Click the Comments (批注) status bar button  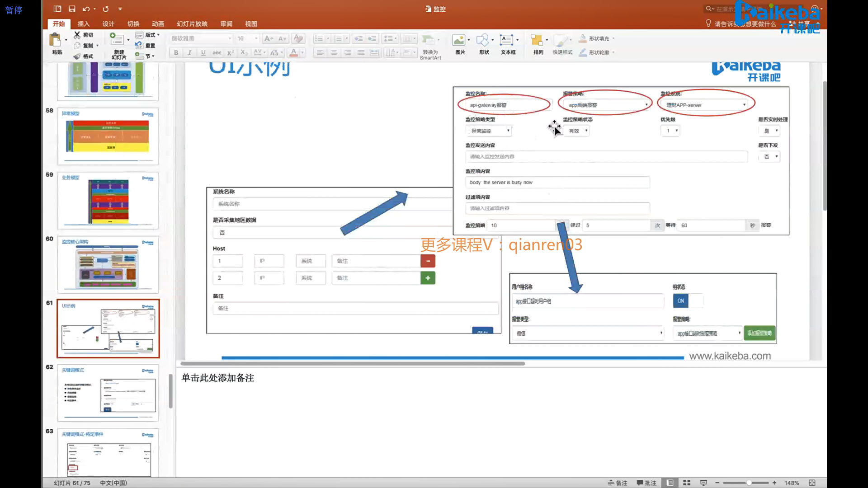[x=646, y=483]
